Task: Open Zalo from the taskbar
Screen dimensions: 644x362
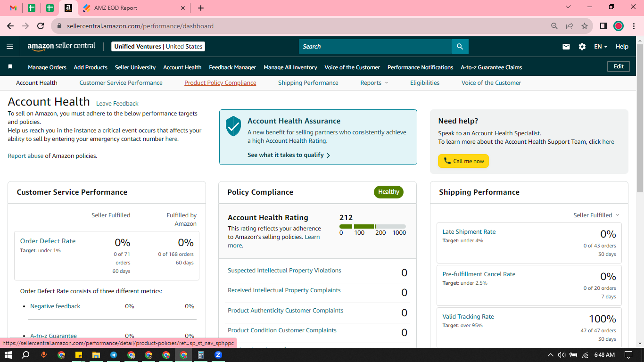Action: 218,355
